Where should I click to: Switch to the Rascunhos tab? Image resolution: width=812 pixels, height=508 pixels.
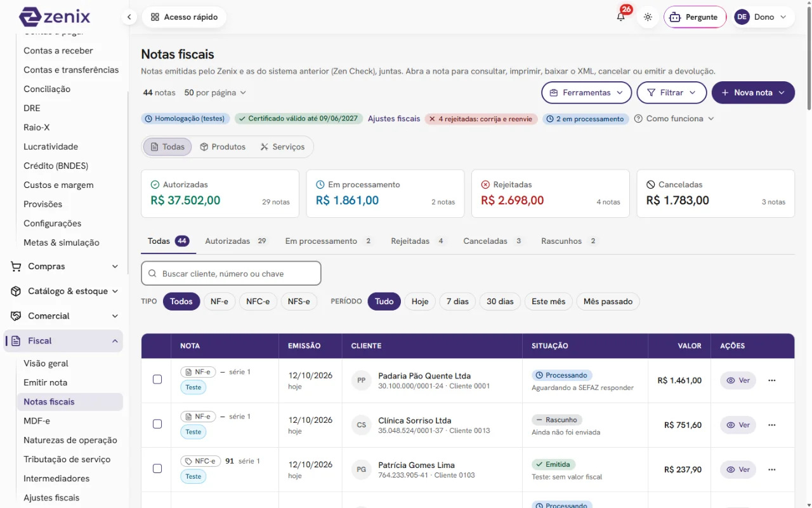click(x=570, y=241)
